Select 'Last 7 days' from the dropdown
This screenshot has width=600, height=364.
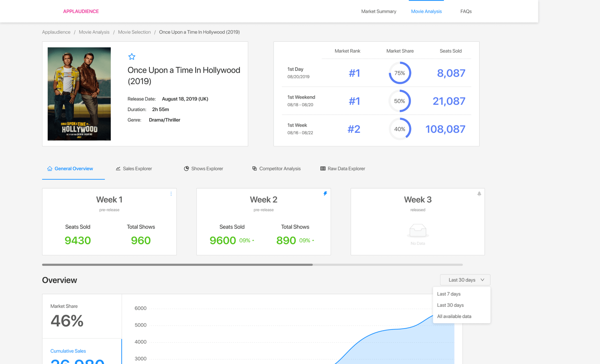[449, 294]
